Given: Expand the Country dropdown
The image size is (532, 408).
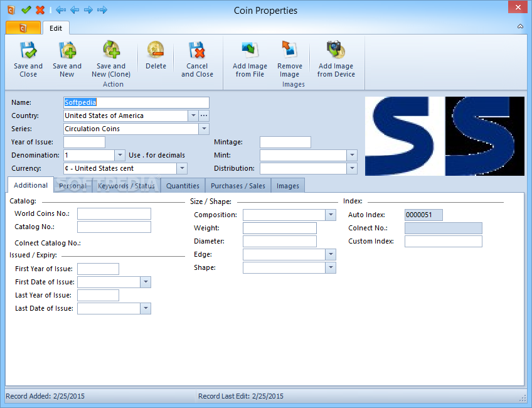Looking at the screenshot, I should tap(193, 115).
